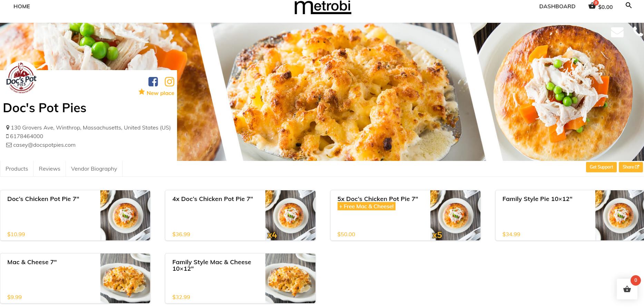Open the DASHBOARD menu link
Image resolution: width=644 pixels, height=307 pixels.
point(557,6)
